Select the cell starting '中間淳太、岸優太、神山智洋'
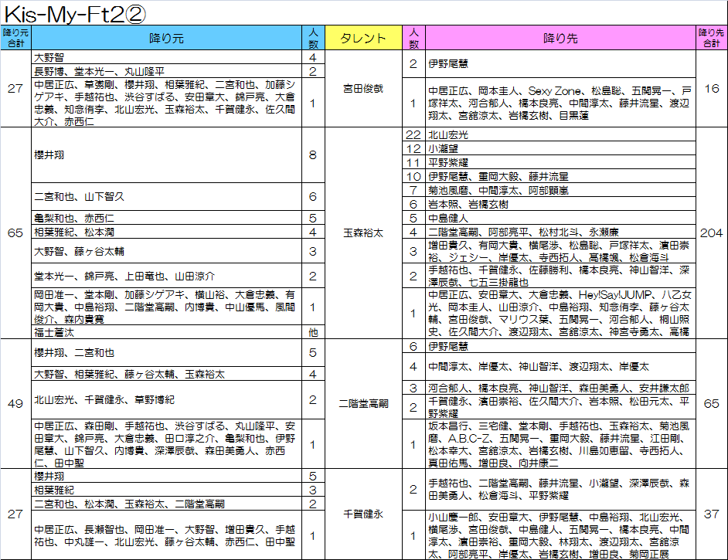The height and width of the screenshot is (560, 728). 560,367
